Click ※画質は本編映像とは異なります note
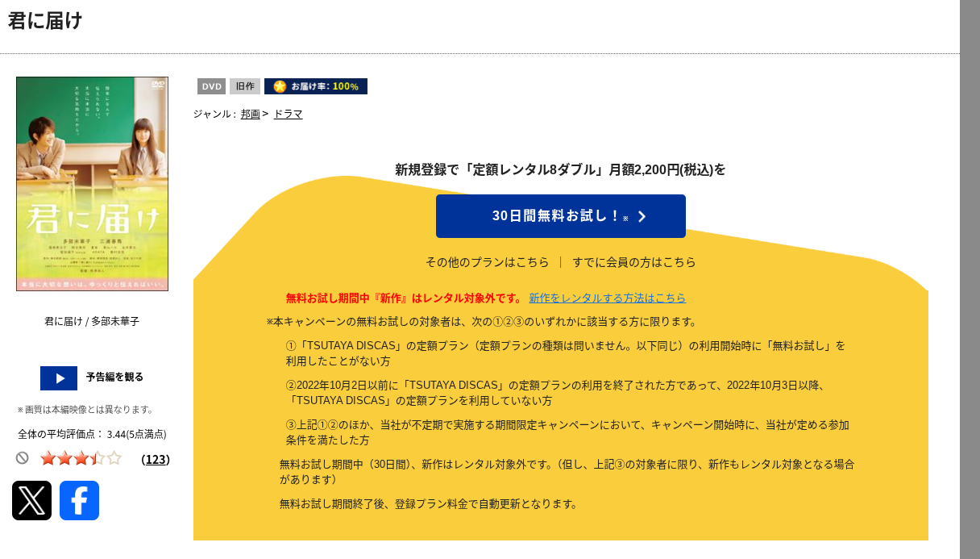Viewport: 980px width, 559px height. (x=85, y=410)
